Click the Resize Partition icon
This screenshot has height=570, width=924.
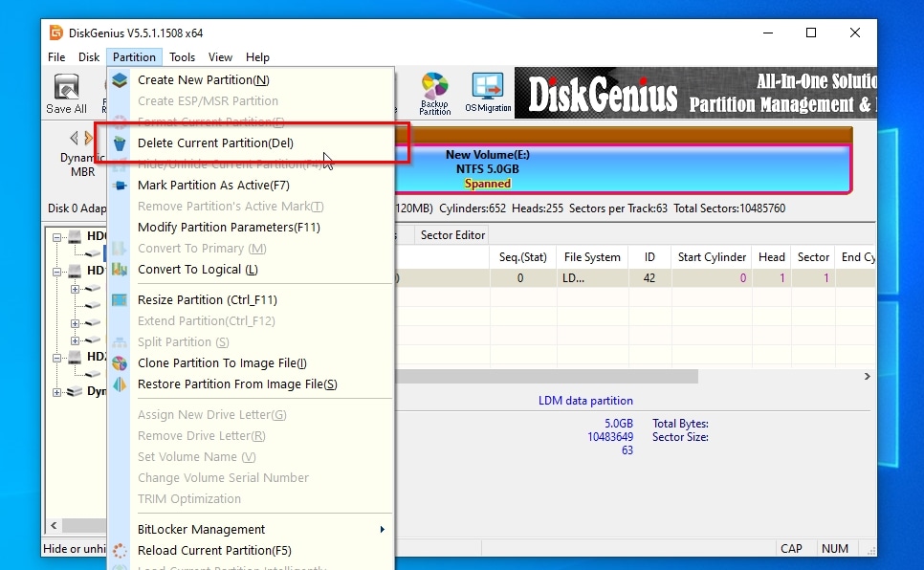120,300
